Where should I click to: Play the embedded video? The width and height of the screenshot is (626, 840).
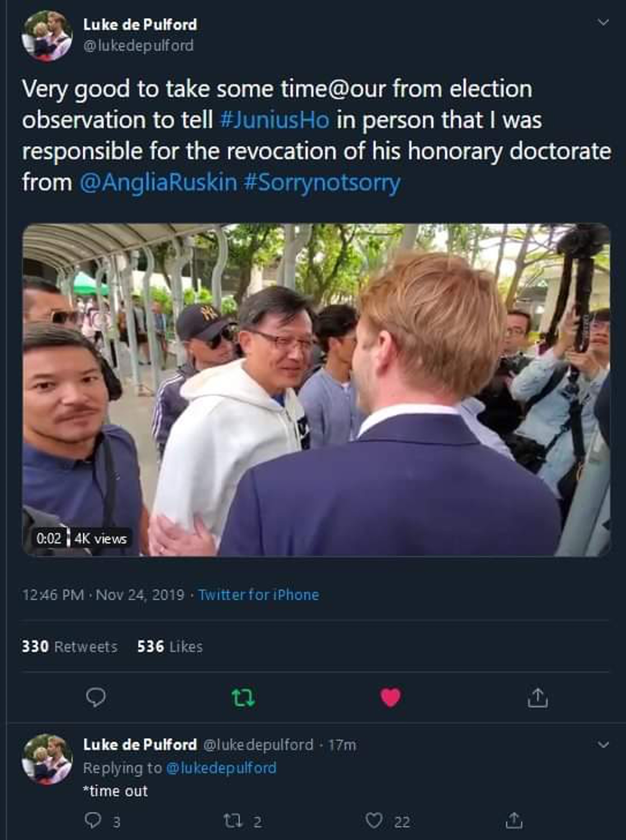316,389
